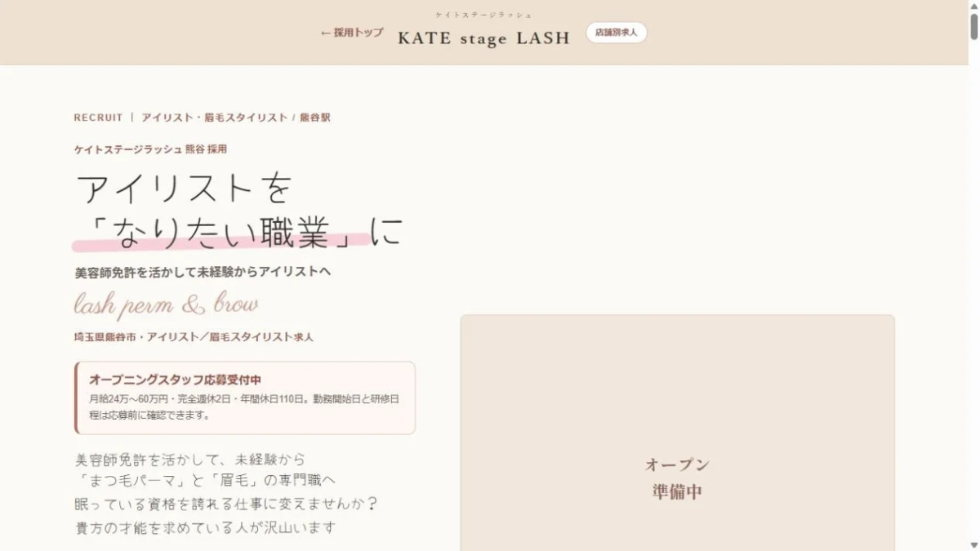Click the アイリストを heading line
The image size is (980, 551).
pos(184,189)
